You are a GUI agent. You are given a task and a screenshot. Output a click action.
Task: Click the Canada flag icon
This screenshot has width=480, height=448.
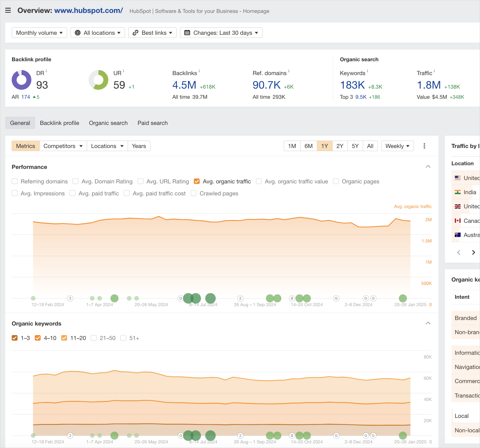click(458, 221)
